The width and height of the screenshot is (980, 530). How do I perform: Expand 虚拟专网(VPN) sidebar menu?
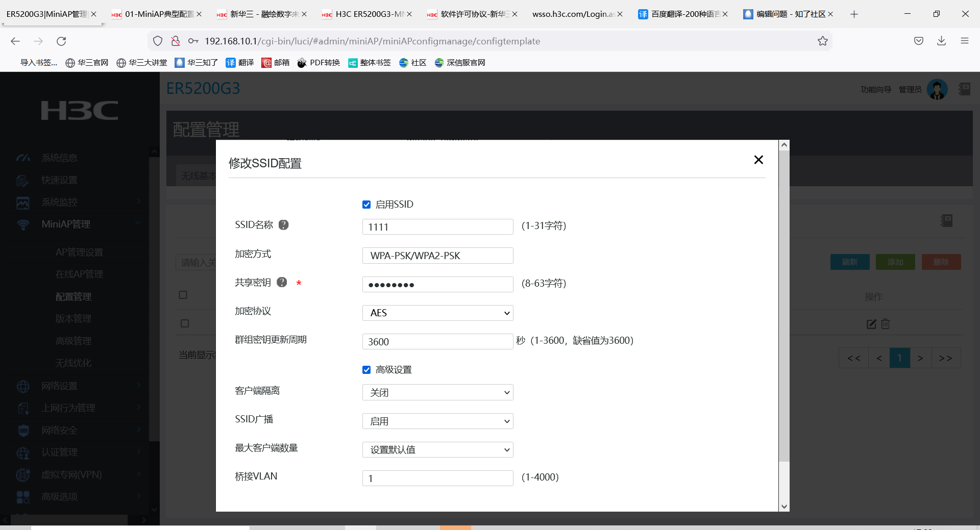pyautogui.click(x=71, y=475)
